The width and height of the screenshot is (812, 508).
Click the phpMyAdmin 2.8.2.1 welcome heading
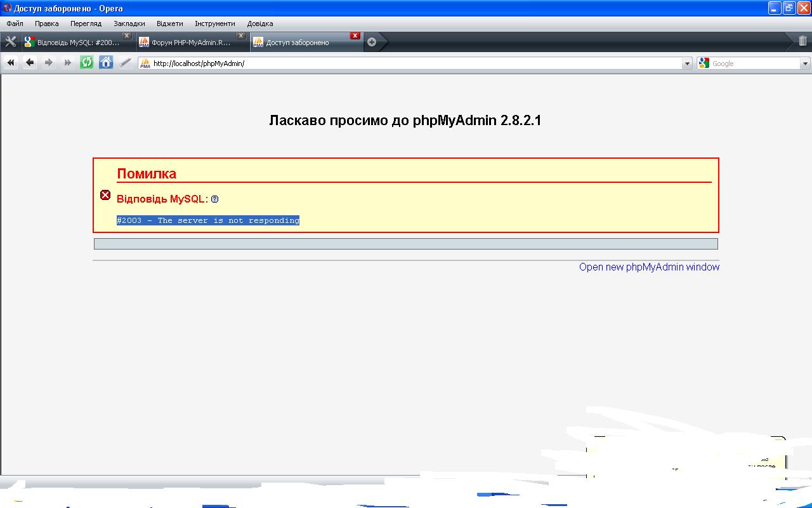[405, 120]
